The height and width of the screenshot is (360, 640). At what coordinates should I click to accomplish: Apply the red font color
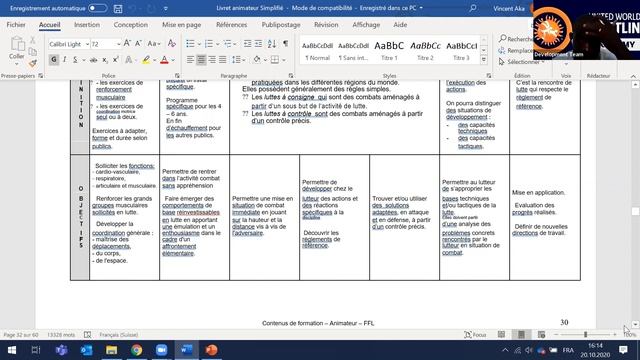click(164, 60)
